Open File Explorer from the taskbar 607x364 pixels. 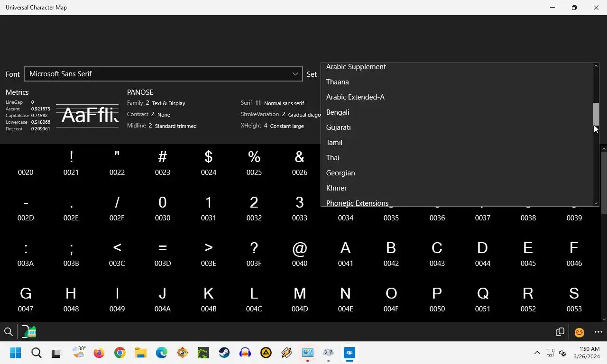[140, 353]
